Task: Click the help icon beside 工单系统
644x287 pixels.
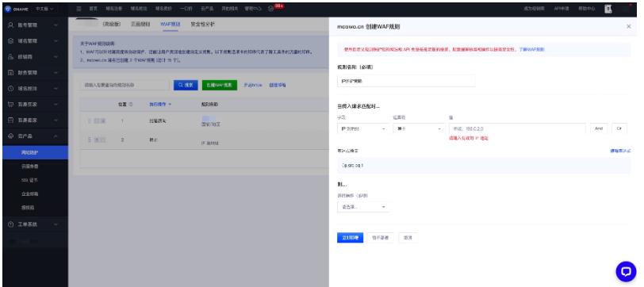Action: [11, 224]
